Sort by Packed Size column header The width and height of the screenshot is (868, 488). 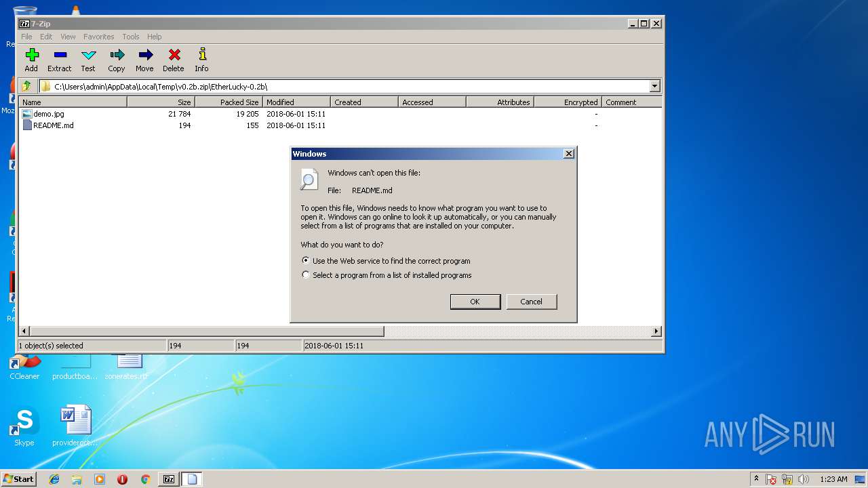229,102
